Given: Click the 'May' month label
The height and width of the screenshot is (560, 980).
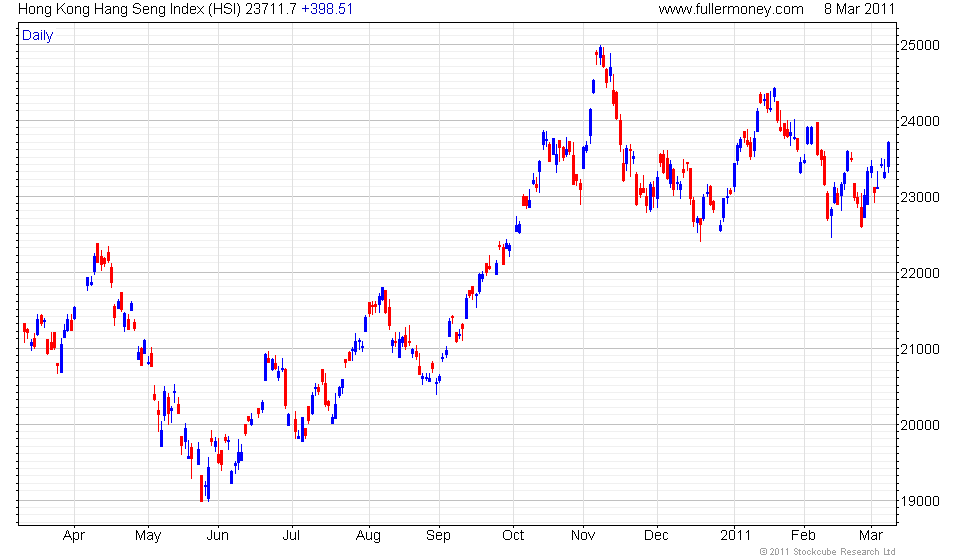Looking at the screenshot, I should pos(148,536).
